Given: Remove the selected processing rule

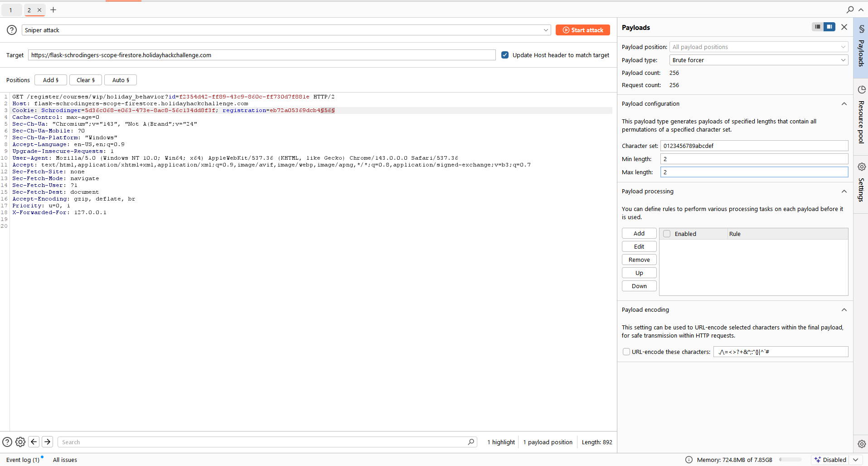Looking at the screenshot, I should tap(639, 260).
